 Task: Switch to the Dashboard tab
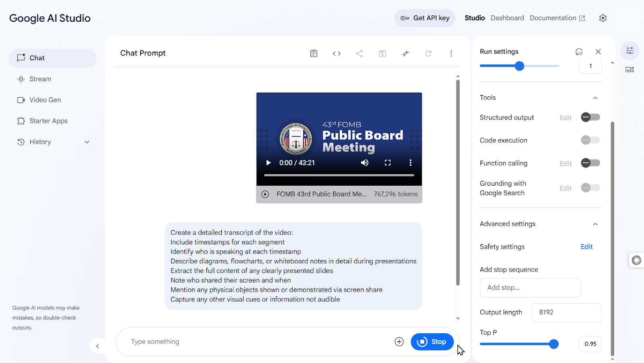[x=507, y=18]
